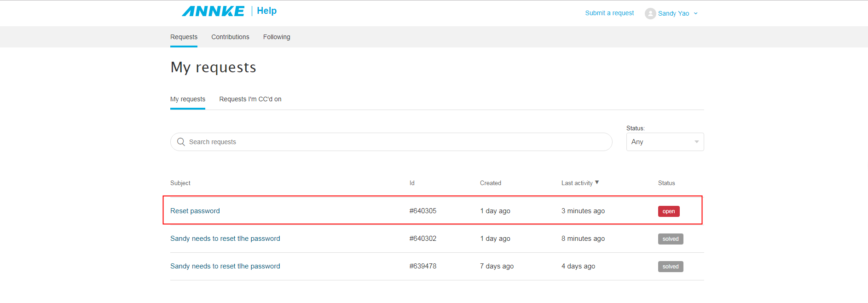Click the '7 days ago' created cell
The image size is (868, 303).
point(497,266)
